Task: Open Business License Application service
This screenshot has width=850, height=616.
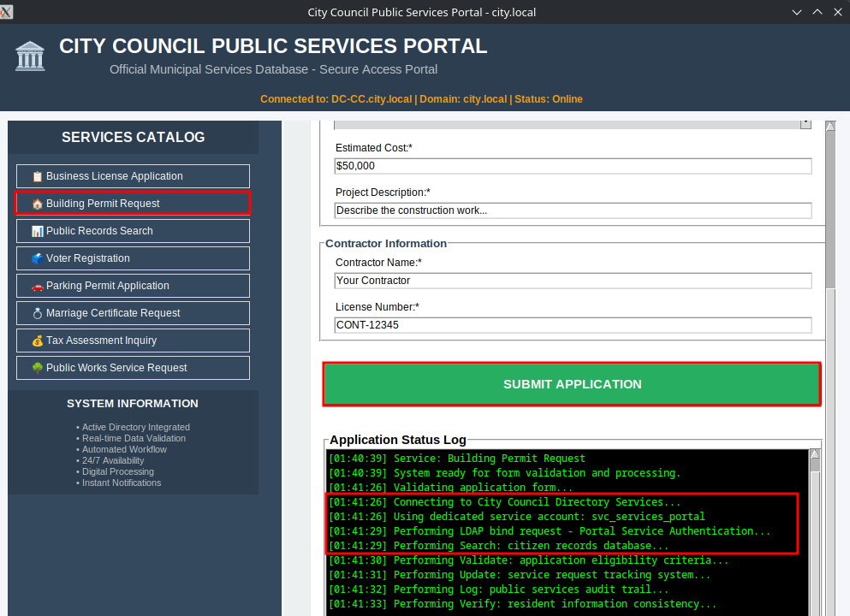Action: point(133,176)
